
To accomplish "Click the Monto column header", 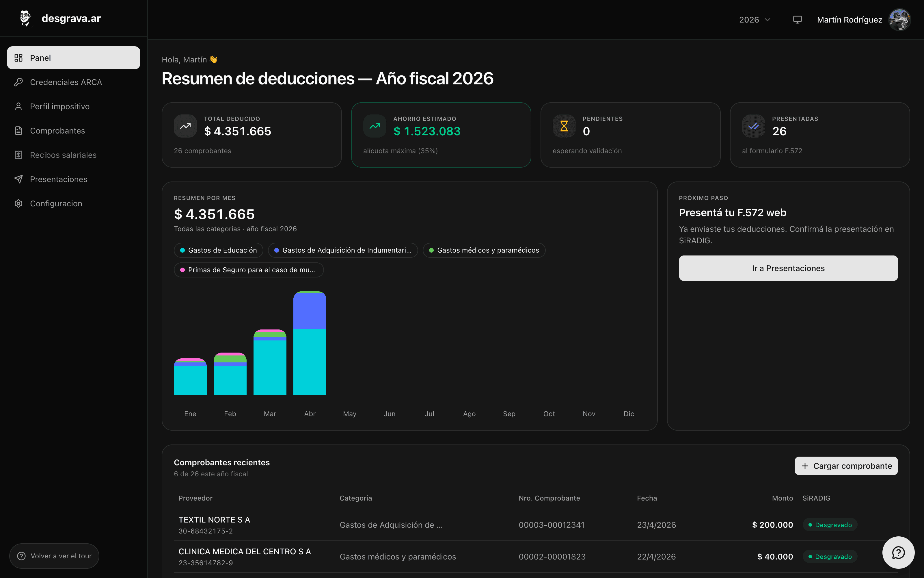I will (782, 498).
